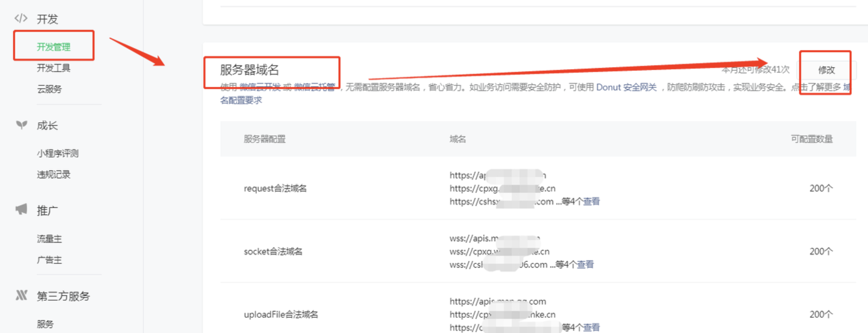Click the leaf icon next to 成长
The image size is (868, 333).
click(21, 125)
